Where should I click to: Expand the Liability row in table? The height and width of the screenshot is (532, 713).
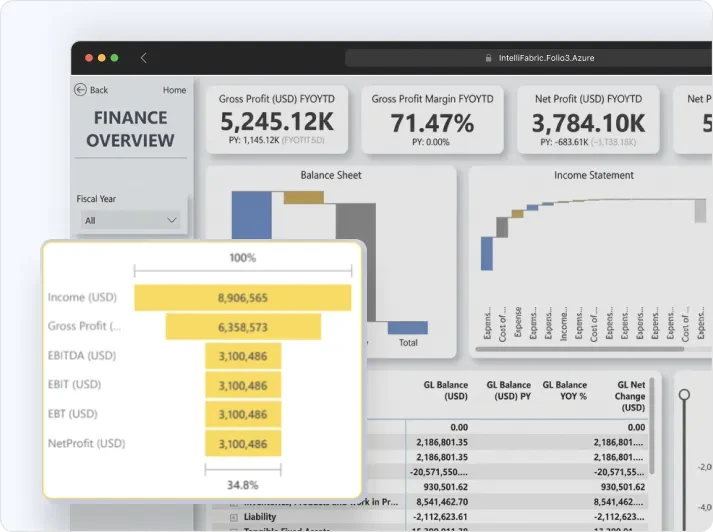[x=234, y=517]
